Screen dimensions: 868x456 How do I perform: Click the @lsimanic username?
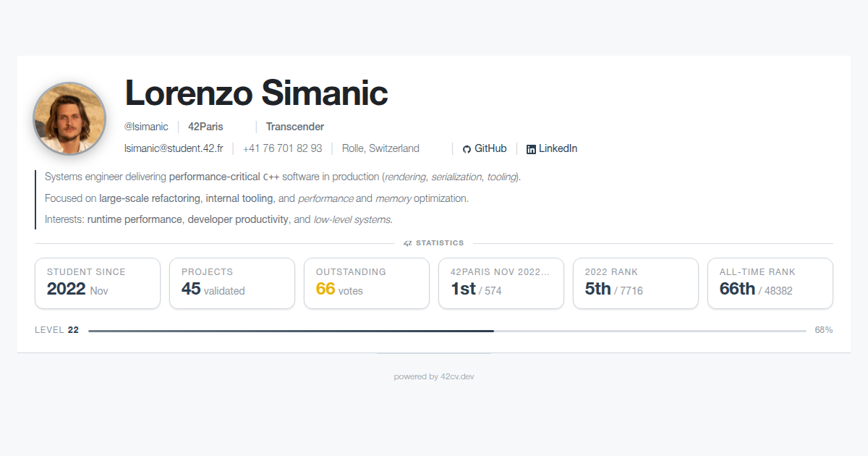[146, 127]
